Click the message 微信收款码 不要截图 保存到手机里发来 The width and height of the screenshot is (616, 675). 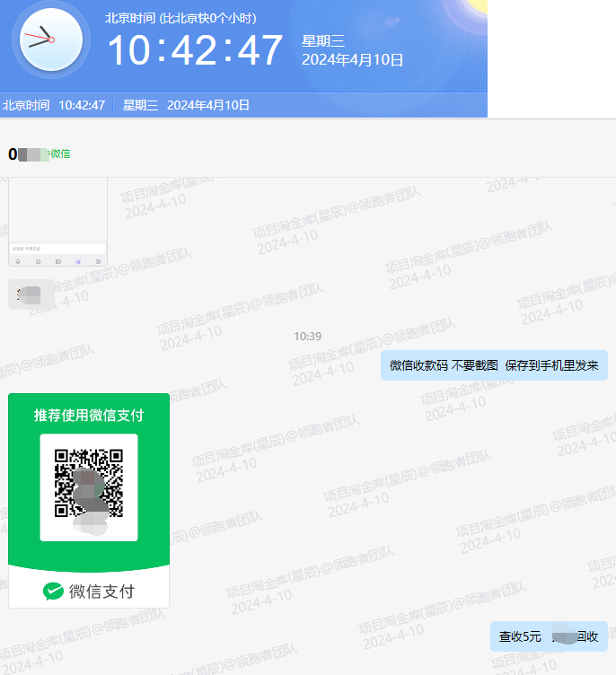(x=494, y=365)
